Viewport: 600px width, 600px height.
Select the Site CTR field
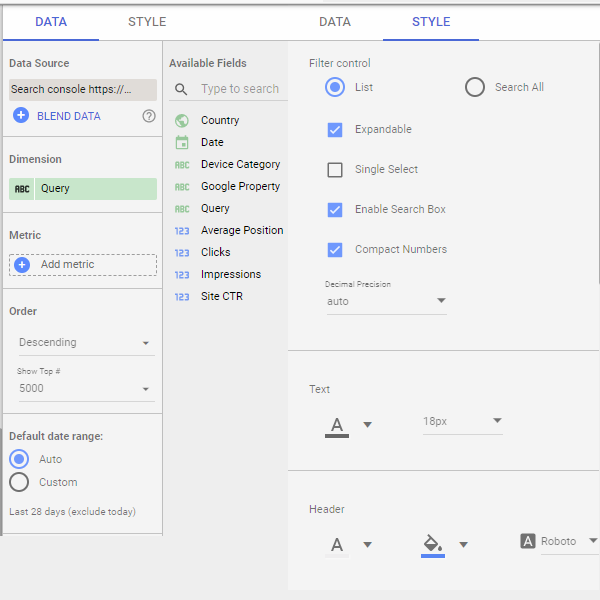[222, 297]
